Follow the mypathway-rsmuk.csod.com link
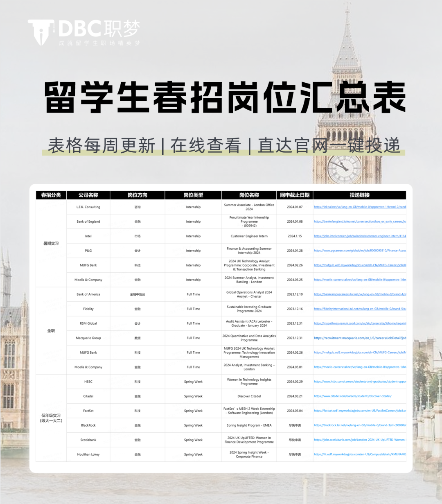This screenshot has height=504, width=442. coord(360,323)
